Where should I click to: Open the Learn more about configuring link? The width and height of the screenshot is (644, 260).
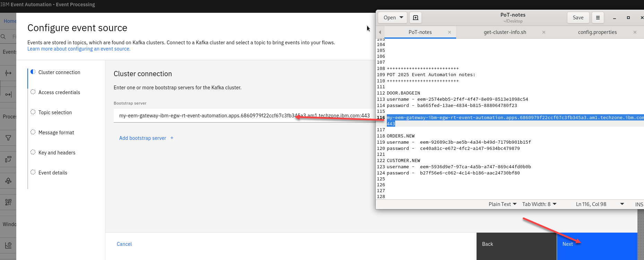point(79,49)
